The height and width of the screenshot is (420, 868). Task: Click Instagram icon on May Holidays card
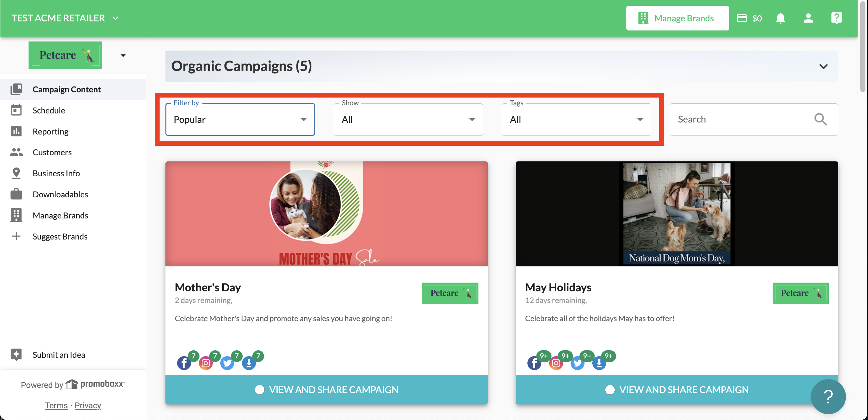click(556, 363)
